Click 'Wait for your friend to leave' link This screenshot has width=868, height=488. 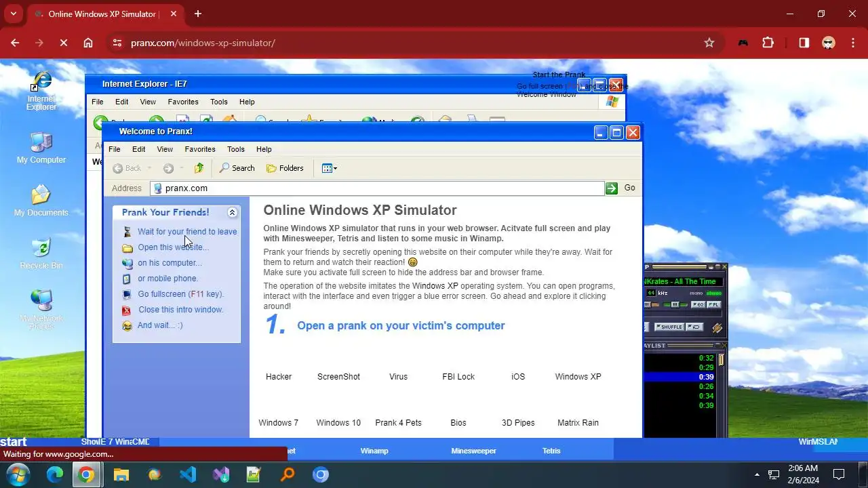187,232
